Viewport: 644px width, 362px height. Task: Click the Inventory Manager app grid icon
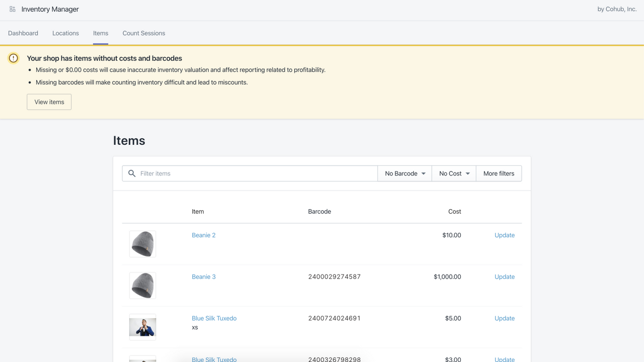13,9
